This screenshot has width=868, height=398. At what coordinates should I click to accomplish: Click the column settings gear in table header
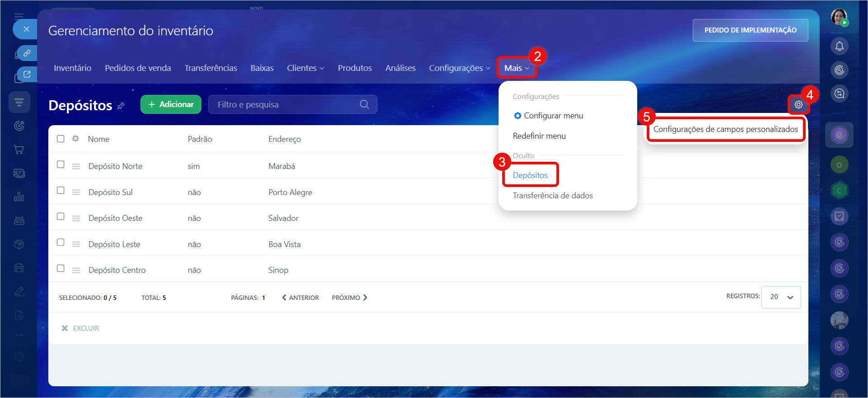tap(75, 139)
